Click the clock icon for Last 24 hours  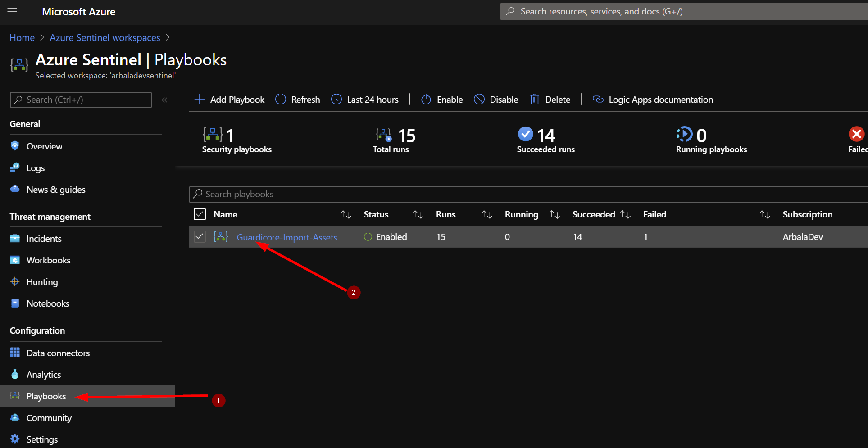336,99
